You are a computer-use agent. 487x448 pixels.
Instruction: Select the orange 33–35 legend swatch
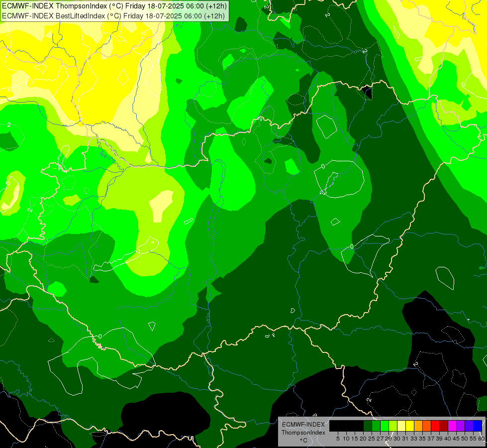pyautogui.click(x=418, y=426)
